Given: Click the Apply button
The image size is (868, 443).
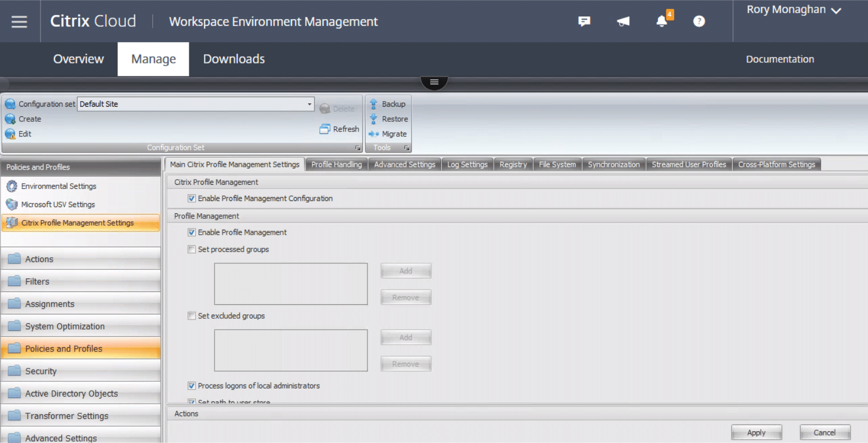Looking at the screenshot, I should pos(756,432).
